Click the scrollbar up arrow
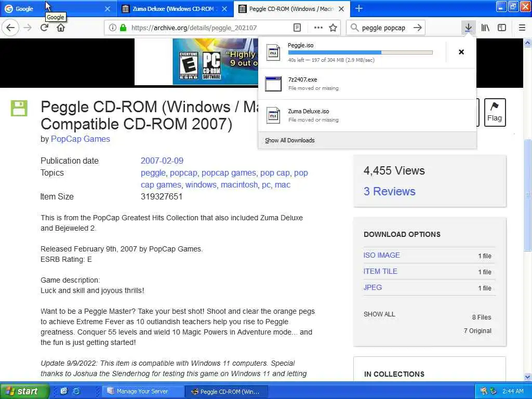This screenshot has height=399, width=532. pos(527,43)
